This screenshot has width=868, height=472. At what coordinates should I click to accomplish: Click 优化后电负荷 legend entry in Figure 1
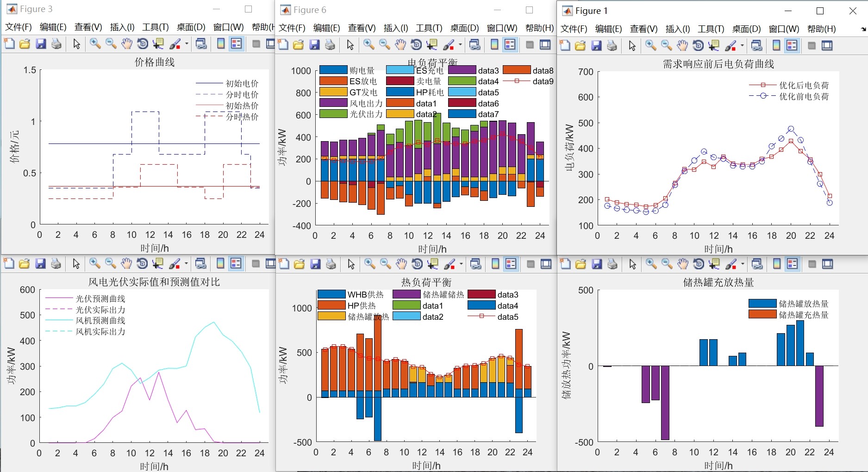click(804, 85)
